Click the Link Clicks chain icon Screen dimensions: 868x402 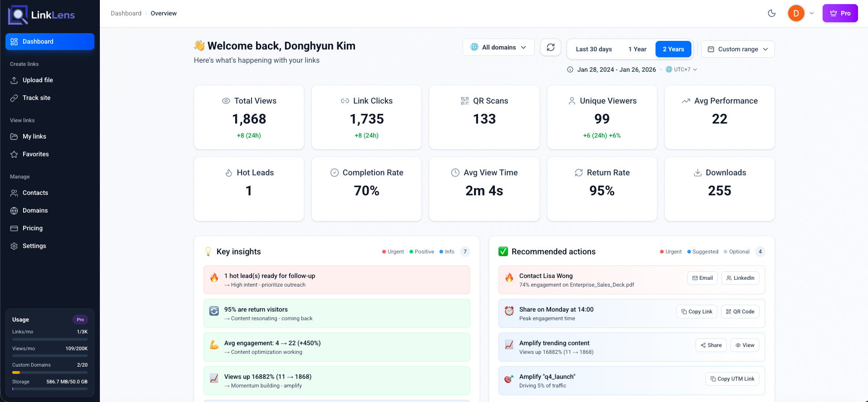[345, 101]
